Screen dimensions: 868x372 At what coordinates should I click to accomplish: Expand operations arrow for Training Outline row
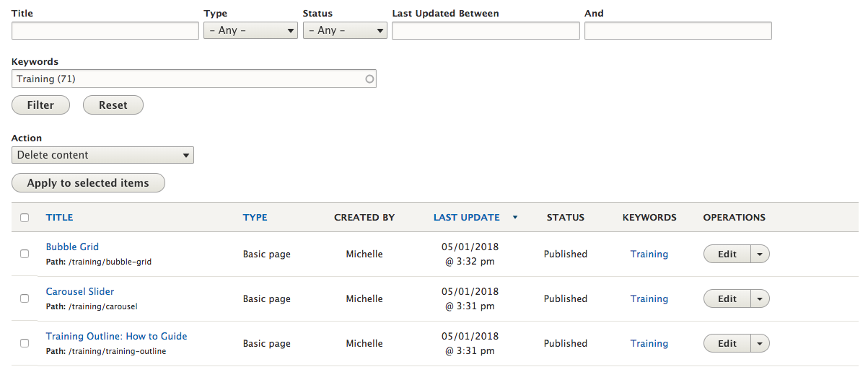pyautogui.click(x=760, y=343)
